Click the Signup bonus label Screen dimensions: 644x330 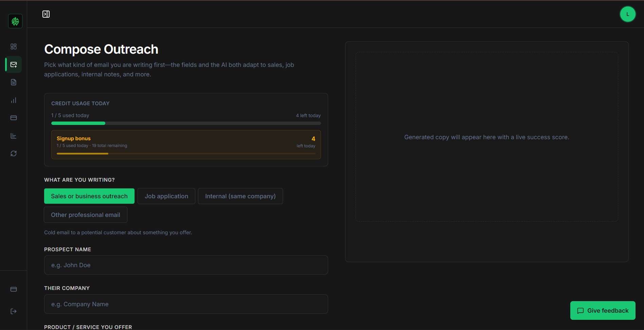click(74, 139)
